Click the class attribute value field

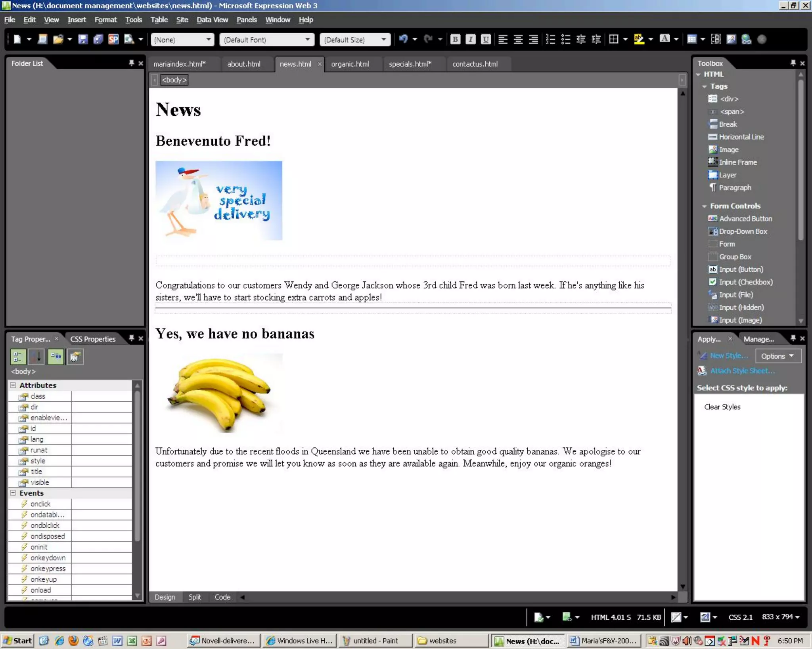(101, 396)
